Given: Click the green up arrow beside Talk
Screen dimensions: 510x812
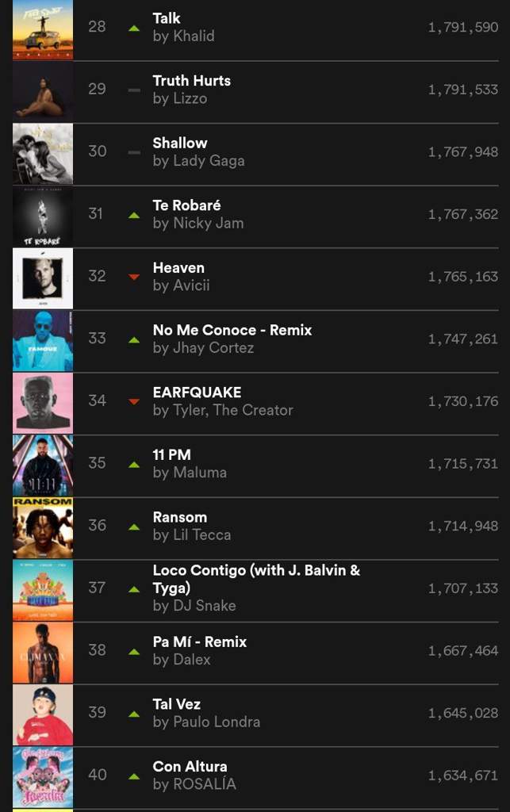Looking at the screenshot, I should pos(134,29).
